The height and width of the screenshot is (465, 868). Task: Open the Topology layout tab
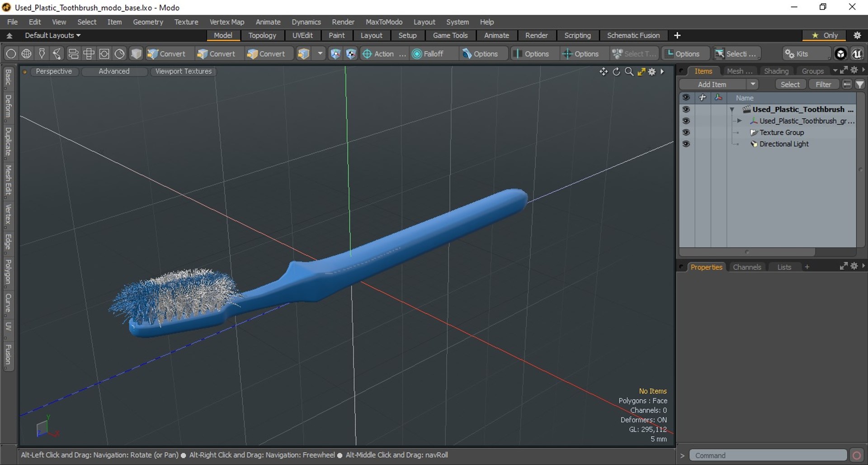coord(262,35)
